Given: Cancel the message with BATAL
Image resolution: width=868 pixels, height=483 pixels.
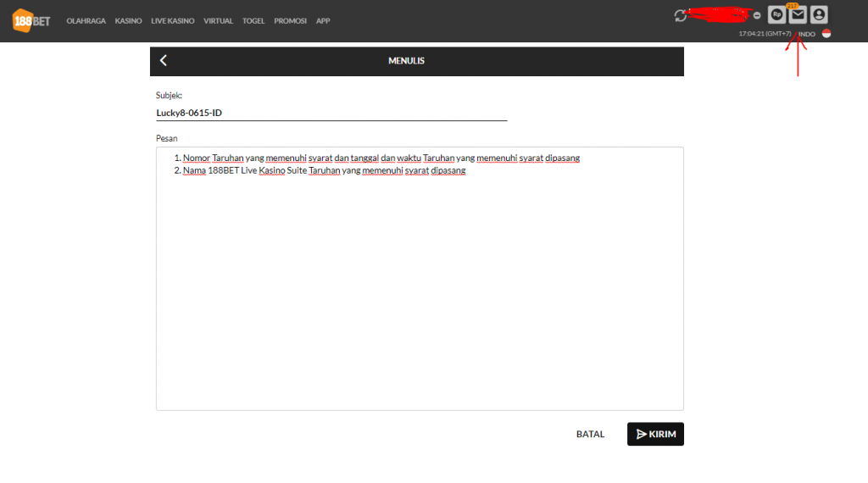Looking at the screenshot, I should coord(590,435).
